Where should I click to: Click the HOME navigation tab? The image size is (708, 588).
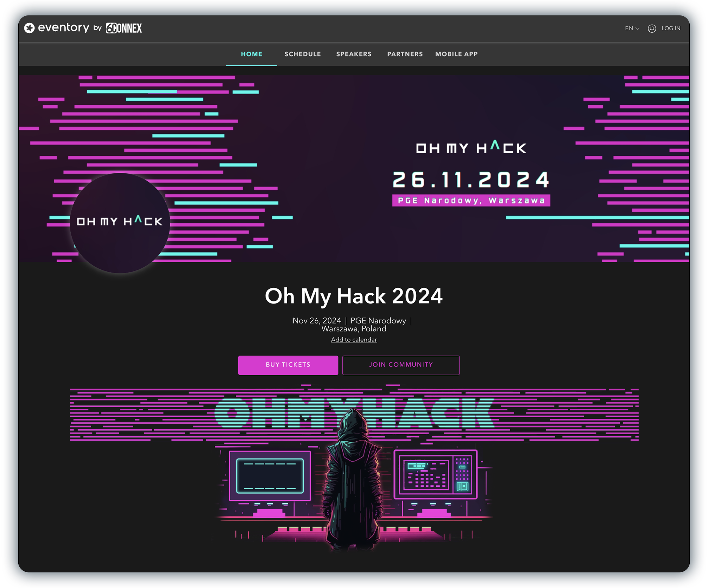252,54
